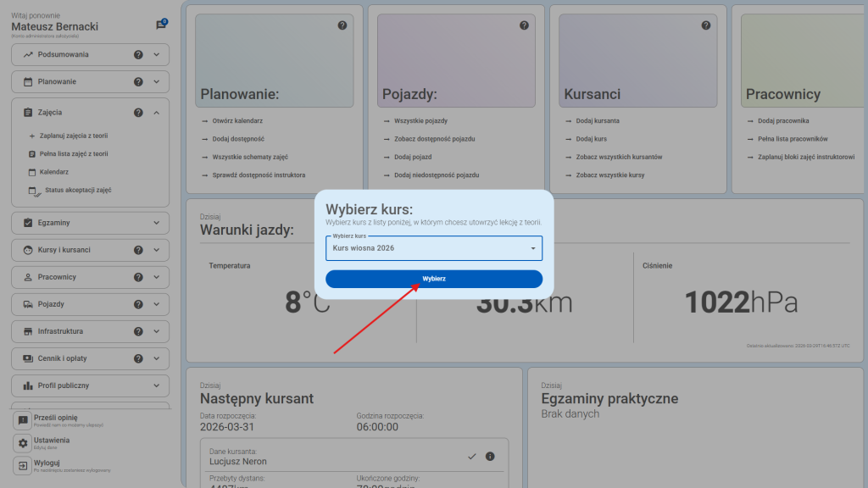This screenshot has height=488, width=868.
Task: Open the messages icon with notification badge
Action: [x=161, y=25]
